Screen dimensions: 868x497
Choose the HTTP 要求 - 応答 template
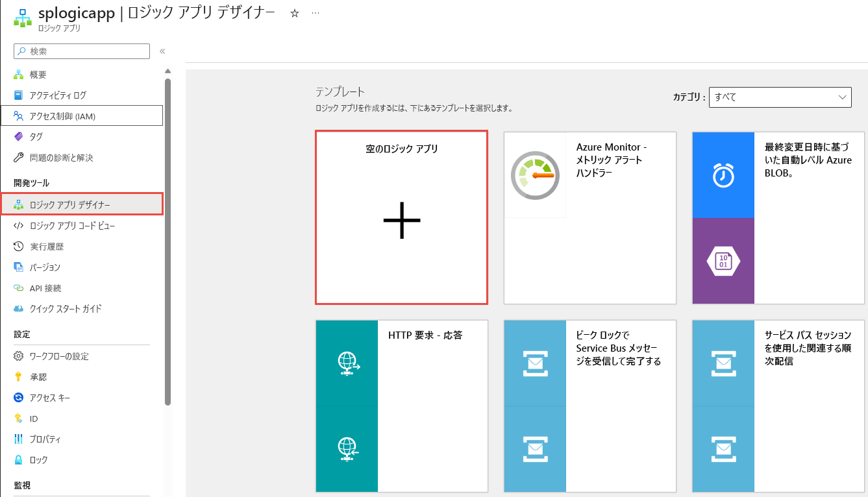pos(402,406)
